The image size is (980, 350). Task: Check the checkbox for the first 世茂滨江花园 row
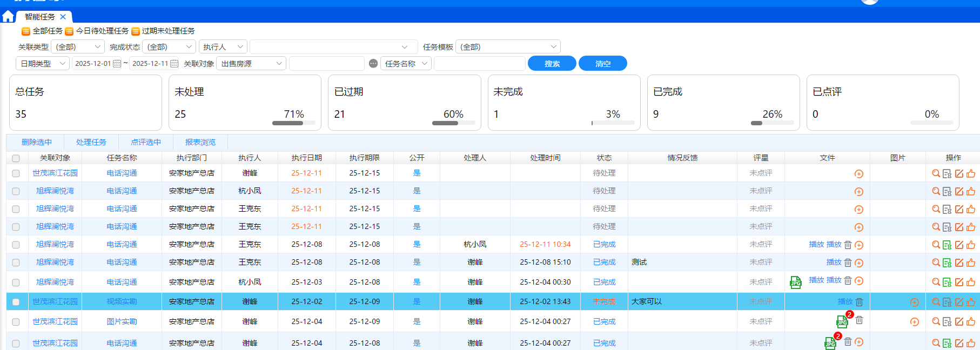tap(16, 173)
